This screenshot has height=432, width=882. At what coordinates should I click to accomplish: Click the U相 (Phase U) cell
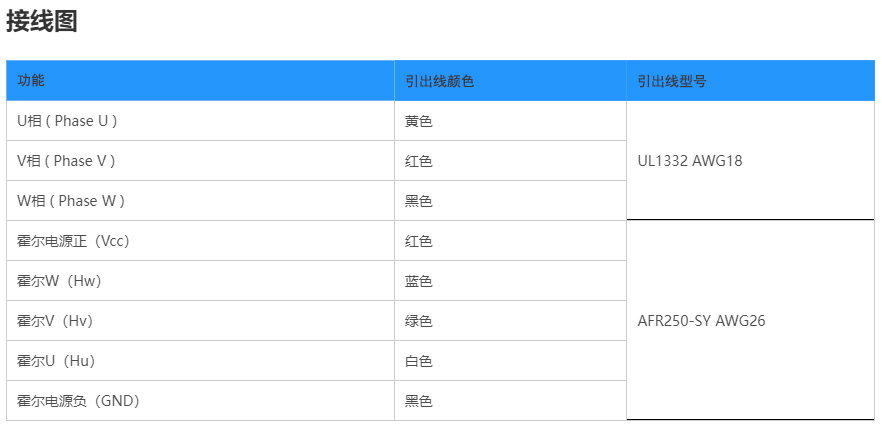(x=67, y=121)
